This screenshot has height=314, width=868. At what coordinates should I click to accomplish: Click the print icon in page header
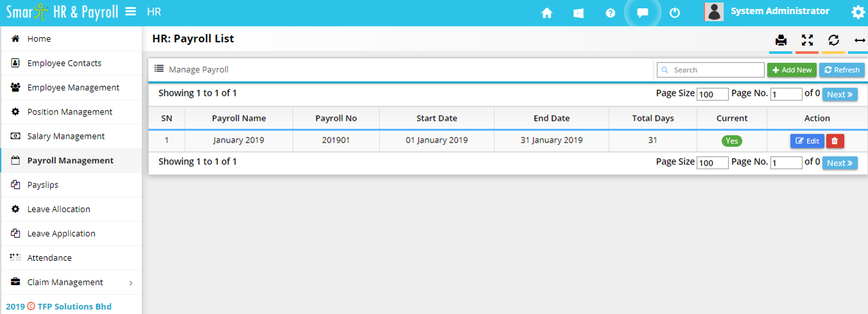781,40
